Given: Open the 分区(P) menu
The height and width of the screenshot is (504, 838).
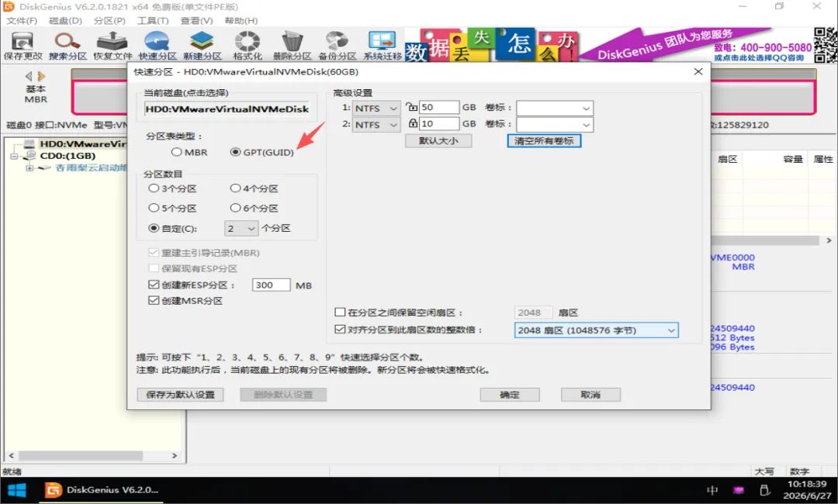Looking at the screenshot, I should click(x=109, y=21).
